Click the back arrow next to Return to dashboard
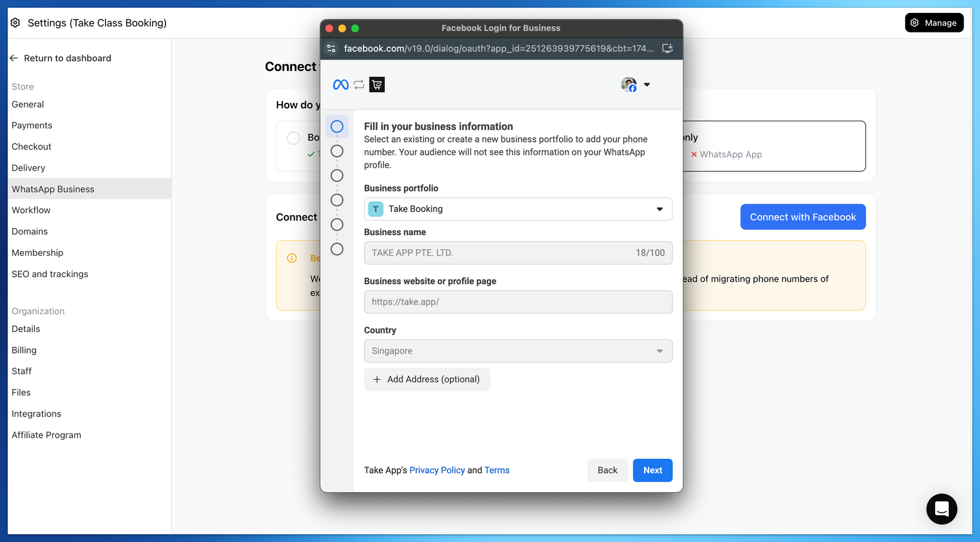The image size is (980, 542). pos(13,58)
